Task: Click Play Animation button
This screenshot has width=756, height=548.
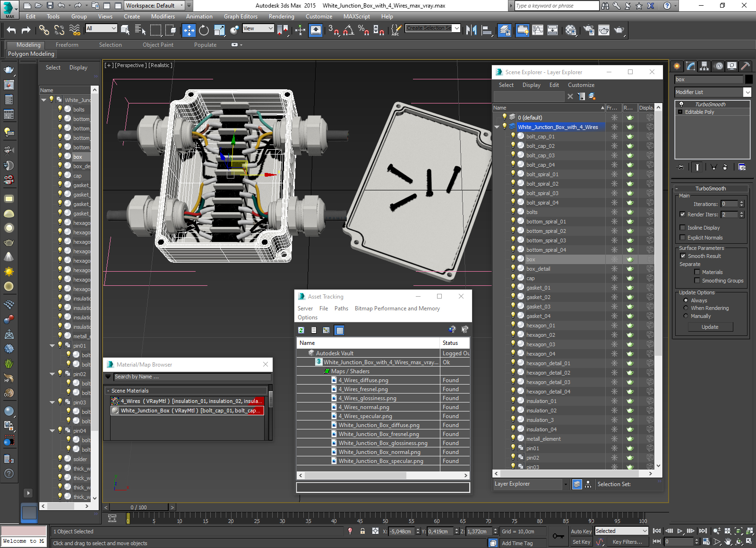Action: tap(679, 531)
